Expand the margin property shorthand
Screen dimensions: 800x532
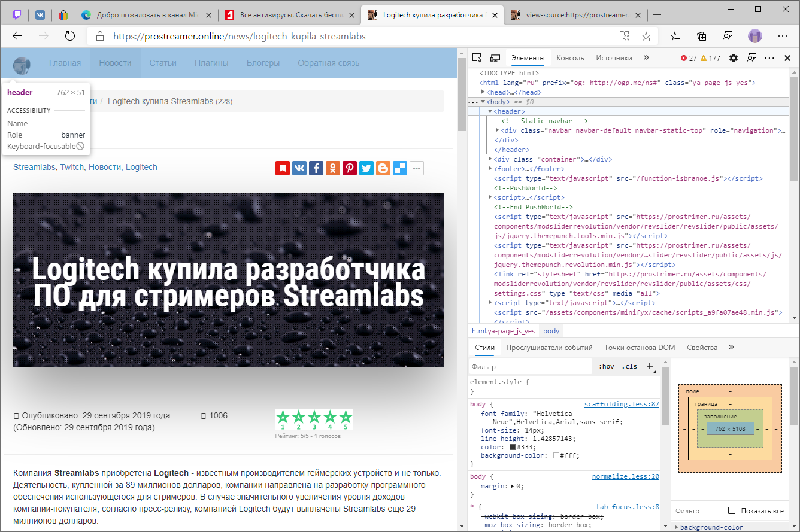[x=512, y=487]
